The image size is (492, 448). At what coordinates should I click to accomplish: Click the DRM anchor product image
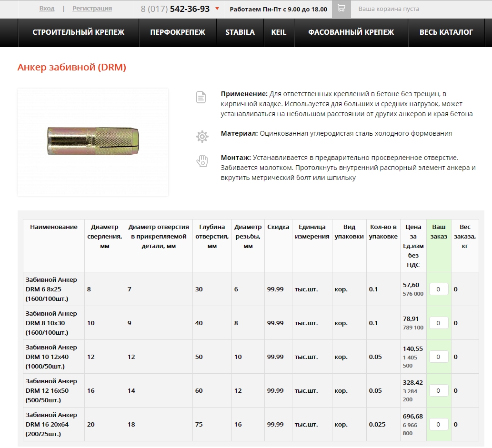(x=93, y=142)
